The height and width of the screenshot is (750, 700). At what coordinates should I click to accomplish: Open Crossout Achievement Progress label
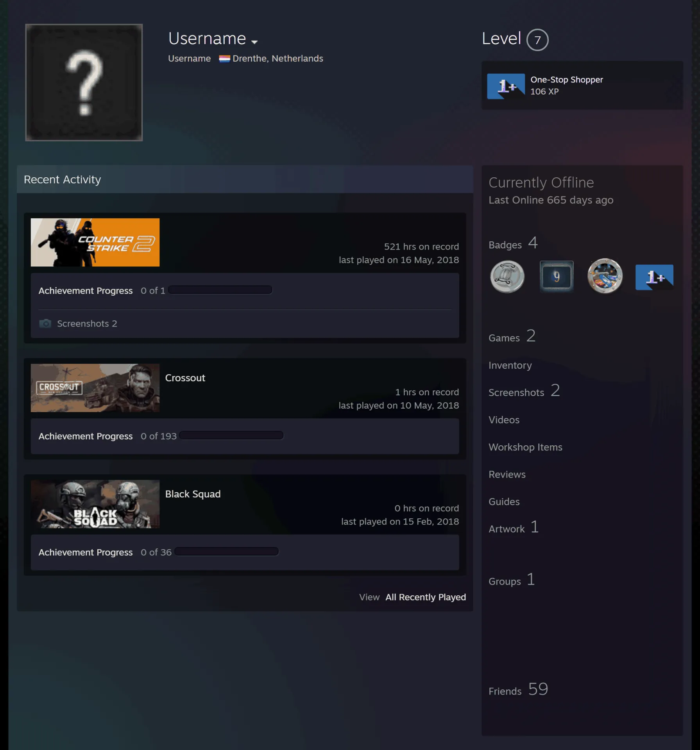(86, 436)
